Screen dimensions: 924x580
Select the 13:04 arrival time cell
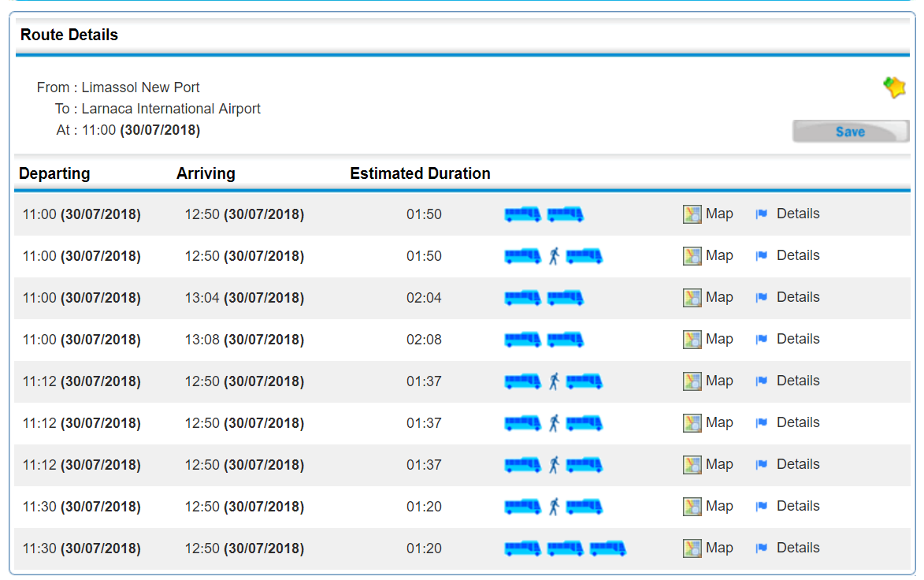click(244, 298)
